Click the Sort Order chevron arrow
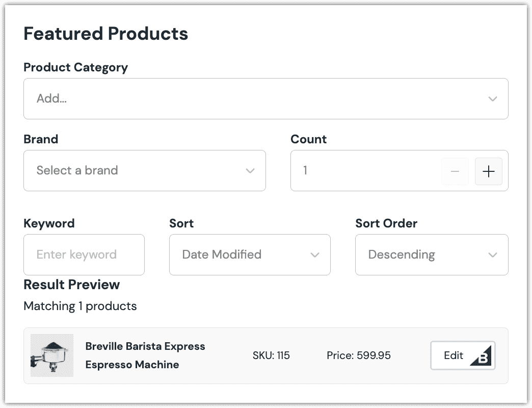Screen dimensions: 532x408 coord(492,255)
